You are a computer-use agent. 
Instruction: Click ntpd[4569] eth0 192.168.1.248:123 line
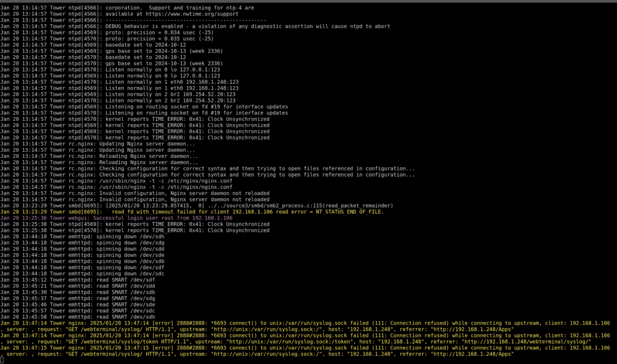point(119,88)
